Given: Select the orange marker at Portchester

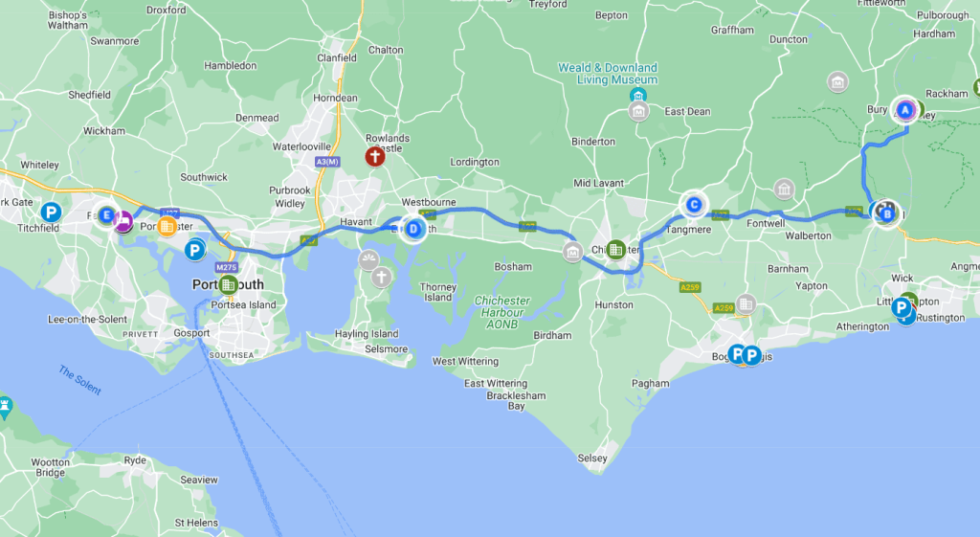Looking at the screenshot, I should coord(167,226).
